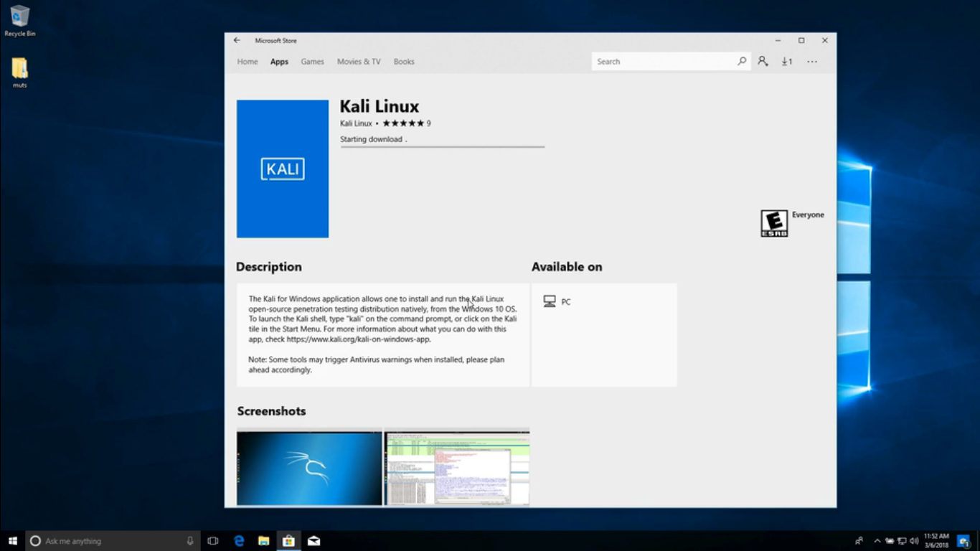Click the Kali Linux publisher name link

click(x=355, y=123)
